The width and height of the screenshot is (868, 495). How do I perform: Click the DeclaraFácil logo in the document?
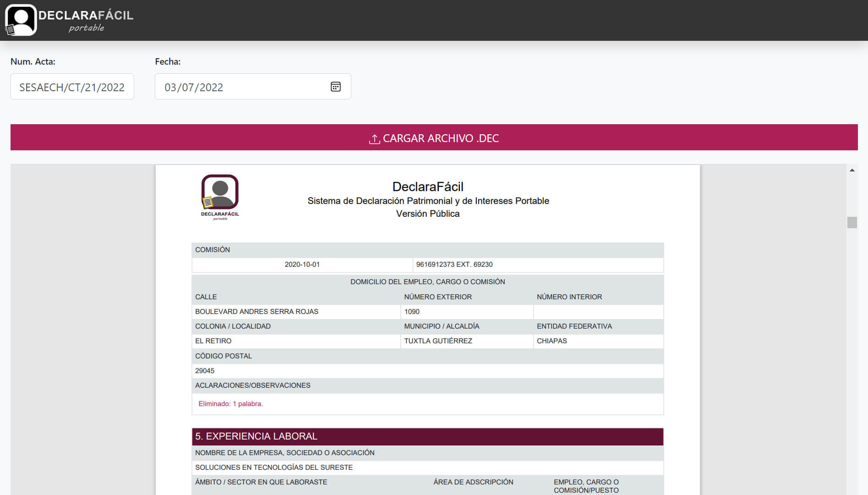coord(220,197)
